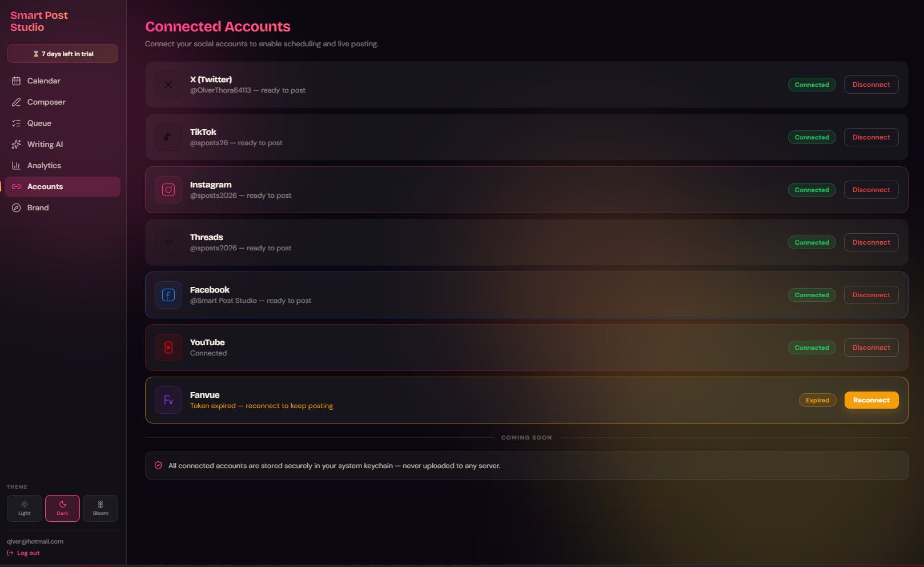Click the Connected status badge for Threads
The width and height of the screenshot is (924, 567).
(x=811, y=242)
